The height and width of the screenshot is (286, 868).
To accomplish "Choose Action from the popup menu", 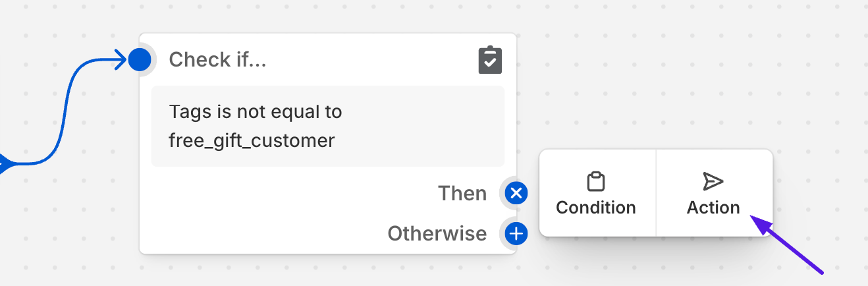I will 714,193.
